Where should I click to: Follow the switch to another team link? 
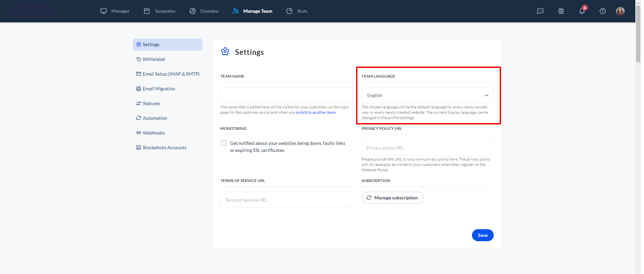[316, 112]
